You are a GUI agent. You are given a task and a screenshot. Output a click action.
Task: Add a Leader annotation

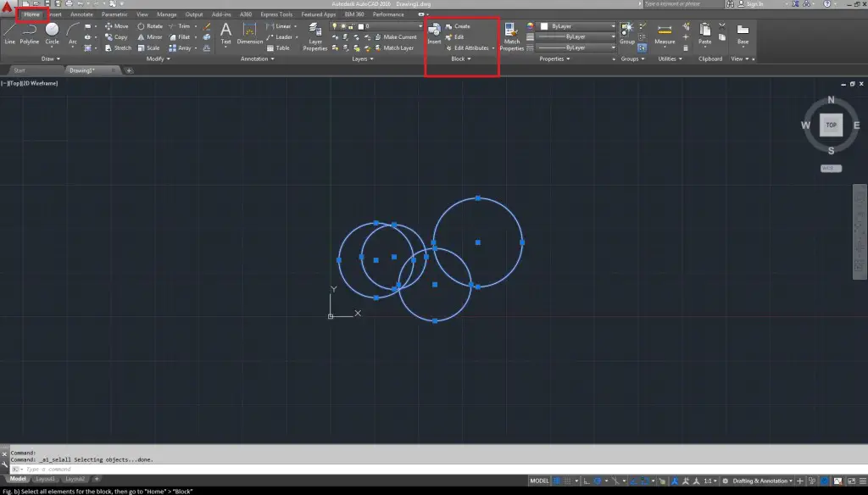(279, 37)
